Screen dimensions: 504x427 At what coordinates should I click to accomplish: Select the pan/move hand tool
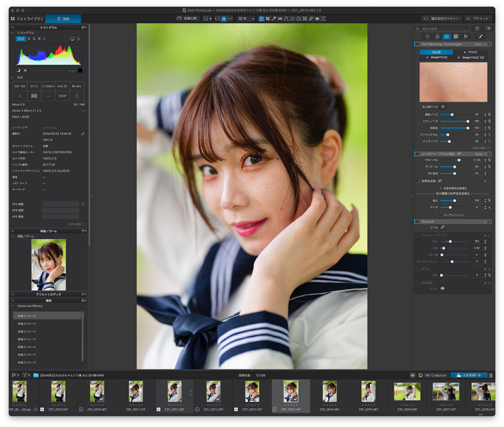point(224,19)
